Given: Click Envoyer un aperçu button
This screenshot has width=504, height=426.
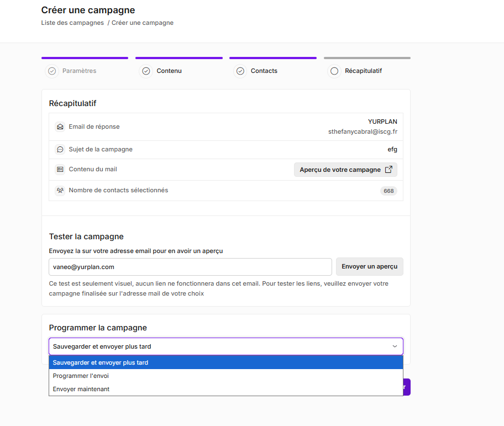Looking at the screenshot, I should 369,266.
